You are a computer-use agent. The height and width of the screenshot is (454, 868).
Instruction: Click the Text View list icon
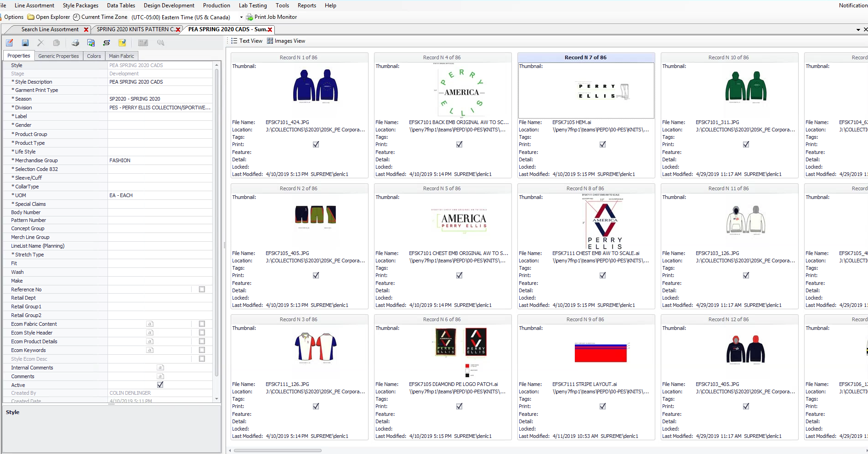click(234, 41)
